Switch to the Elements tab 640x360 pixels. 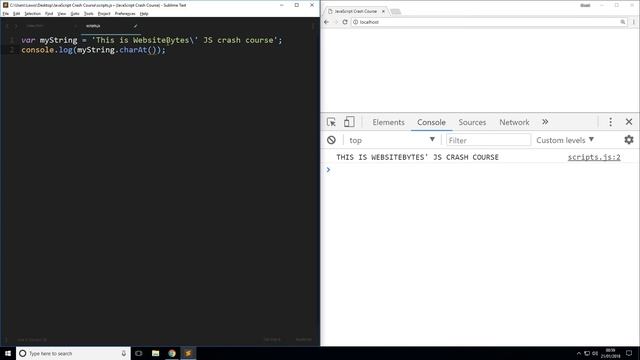388,122
